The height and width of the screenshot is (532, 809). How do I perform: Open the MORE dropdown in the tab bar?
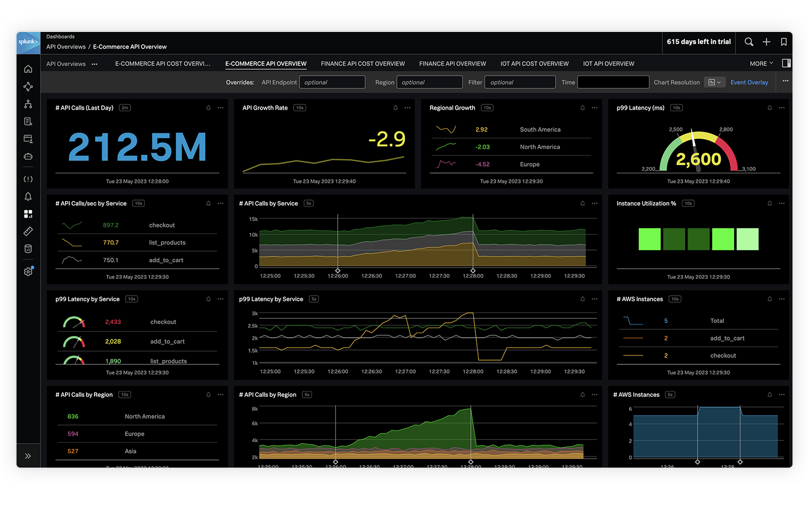tap(761, 63)
